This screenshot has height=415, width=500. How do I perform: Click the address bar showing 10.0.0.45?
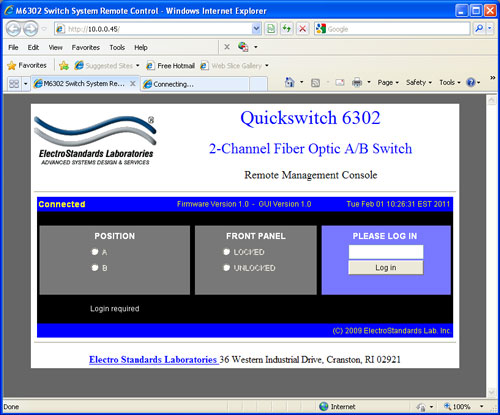(x=153, y=29)
